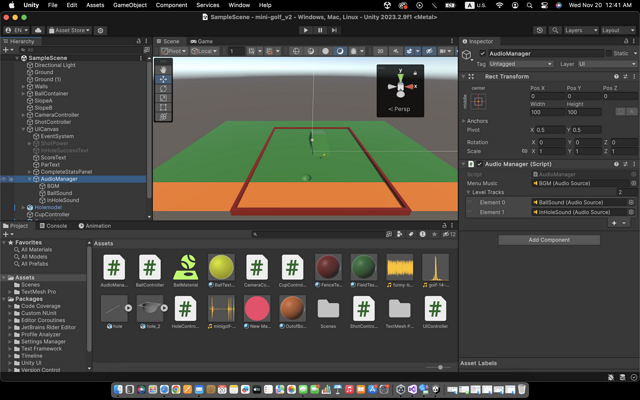This screenshot has width=640, height=400.
Task: Open the Component menu
Action: [x=171, y=5]
